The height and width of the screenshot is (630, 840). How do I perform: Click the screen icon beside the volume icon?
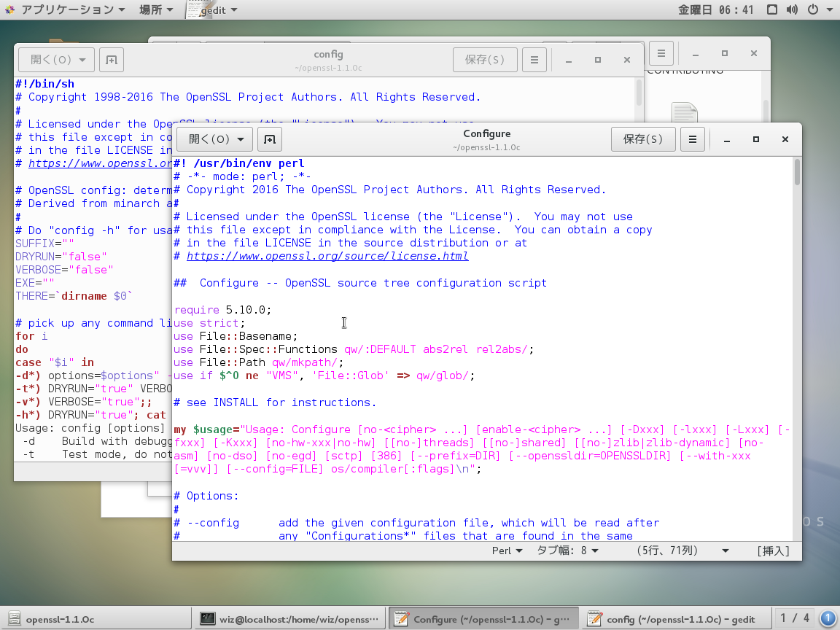(772, 9)
